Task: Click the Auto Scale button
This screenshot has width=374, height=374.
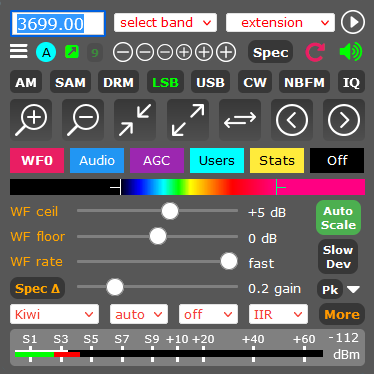Action: pos(338,218)
